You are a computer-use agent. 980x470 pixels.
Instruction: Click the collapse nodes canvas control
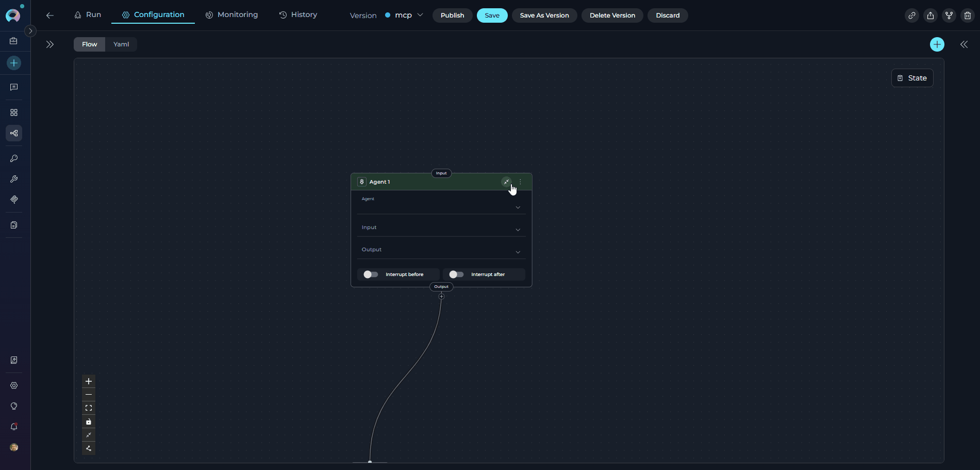tap(89, 435)
